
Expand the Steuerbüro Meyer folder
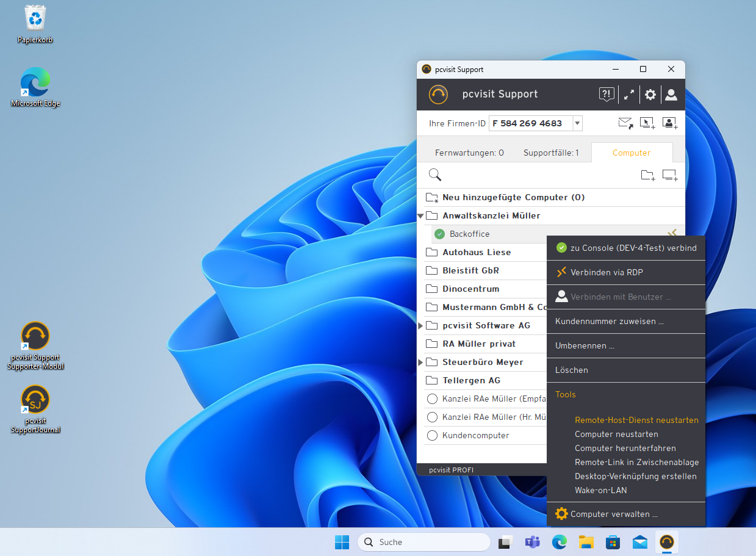(x=421, y=363)
